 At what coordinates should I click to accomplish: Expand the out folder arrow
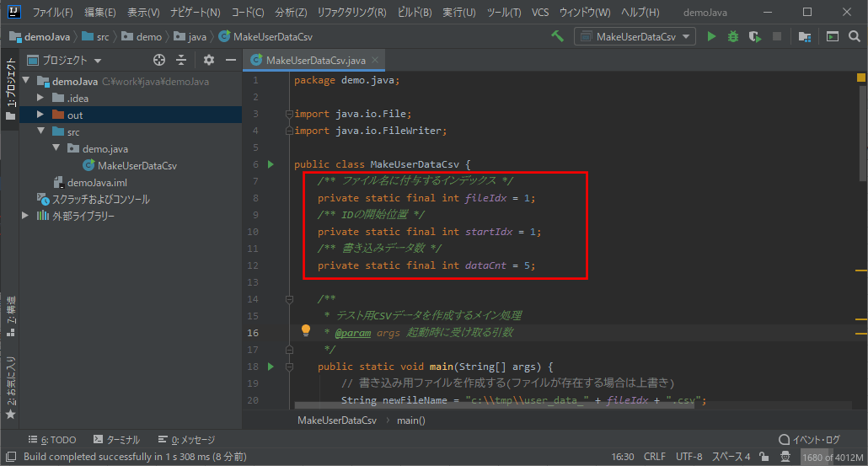(x=40, y=115)
